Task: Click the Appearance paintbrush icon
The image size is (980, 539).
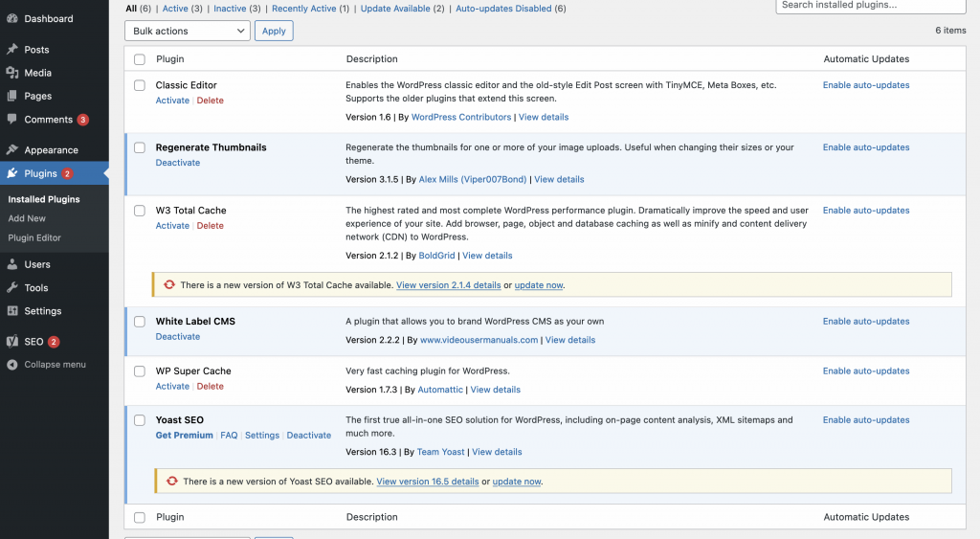Action: tap(11, 150)
